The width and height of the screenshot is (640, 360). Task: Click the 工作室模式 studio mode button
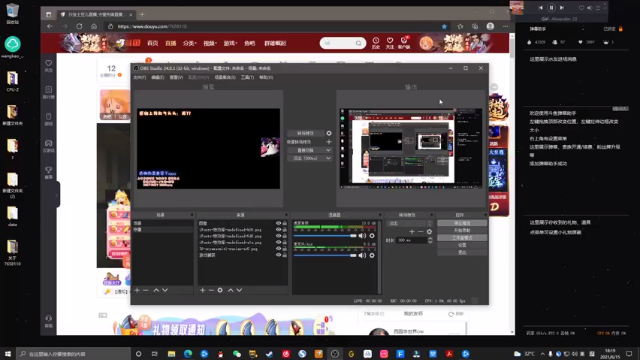click(462, 238)
